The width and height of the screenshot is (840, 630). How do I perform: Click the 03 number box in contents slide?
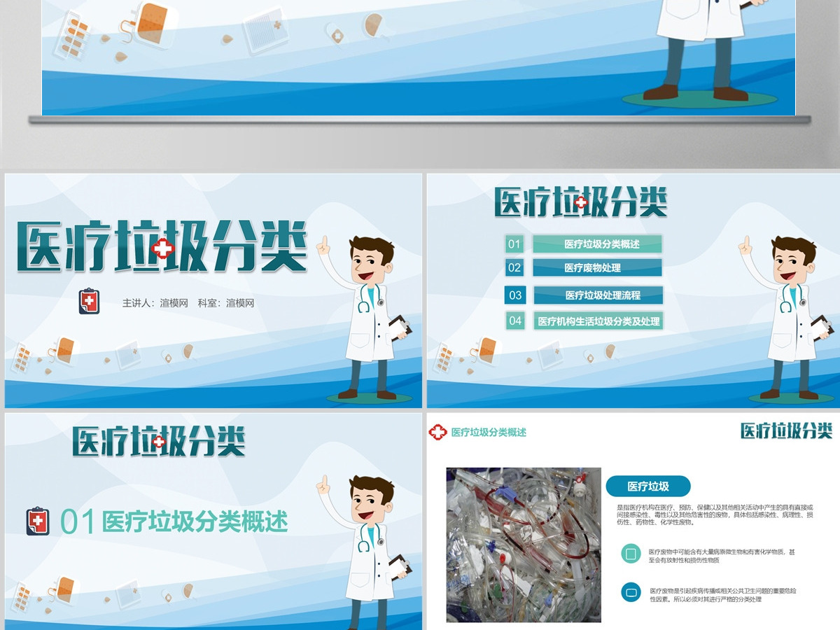point(515,295)
